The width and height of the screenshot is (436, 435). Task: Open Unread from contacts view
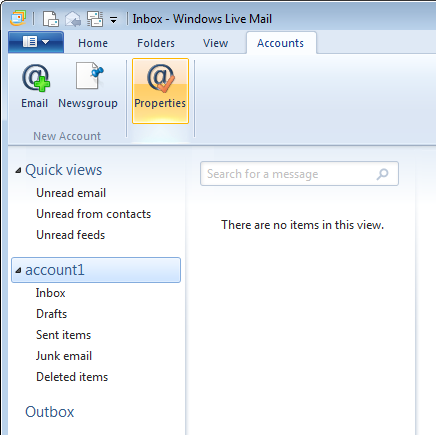pos(94,214)
